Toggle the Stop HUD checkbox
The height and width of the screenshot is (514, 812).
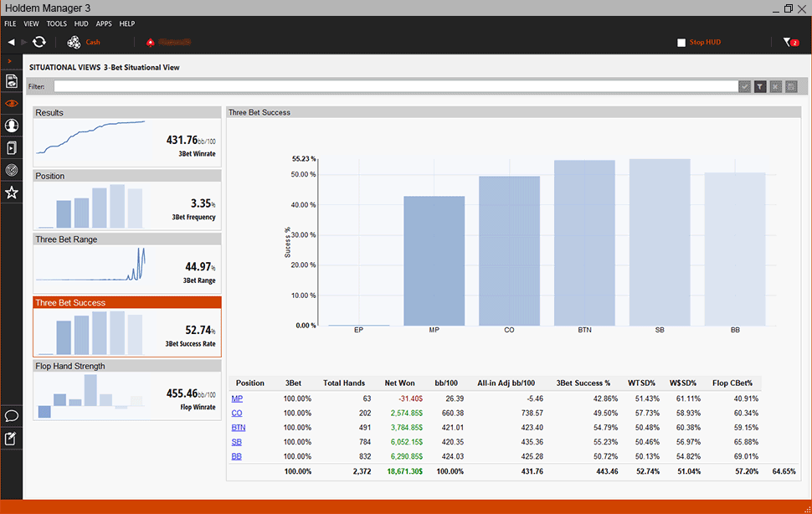coord(681,42)
